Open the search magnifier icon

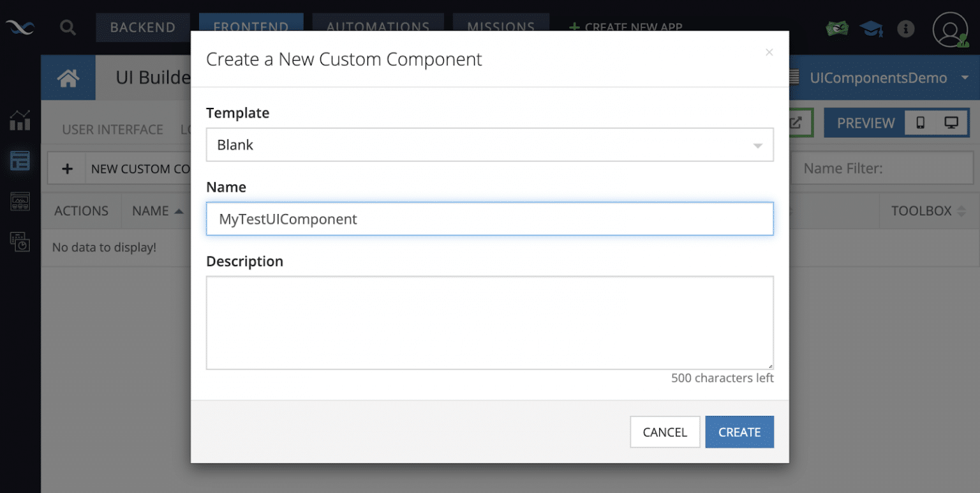(x=68, y=27)
